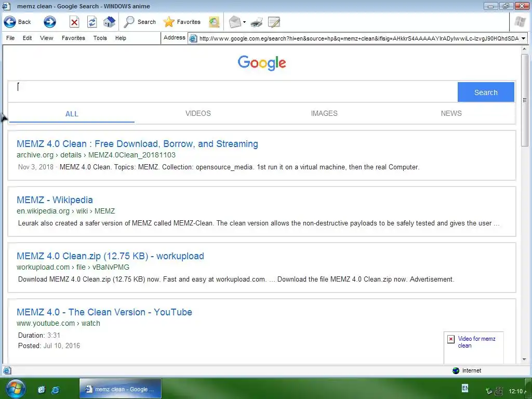Click the vertical scrollbar thumb
Screen dimensions: 532x399
525,100
